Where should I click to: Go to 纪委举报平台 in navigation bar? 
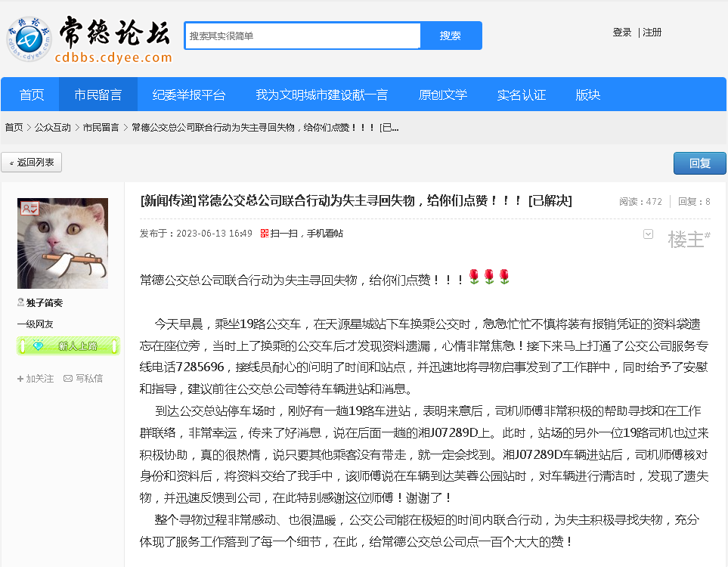click(x=189, y=94)
